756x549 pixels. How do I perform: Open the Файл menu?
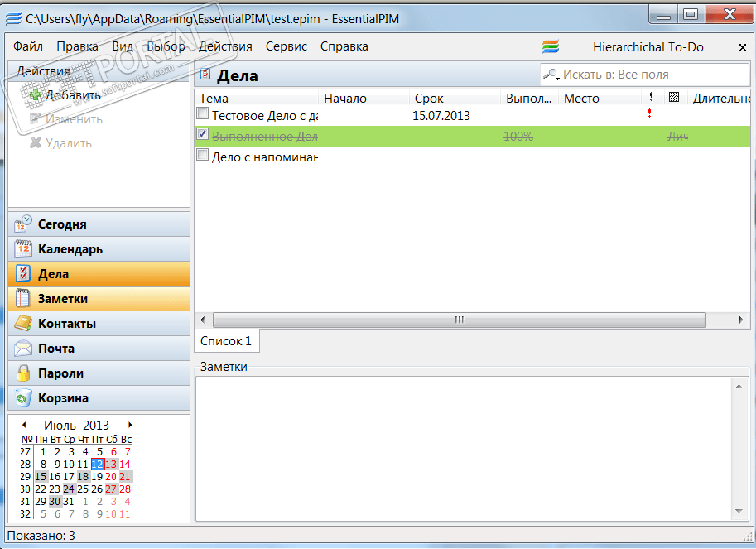pos(28,46)
